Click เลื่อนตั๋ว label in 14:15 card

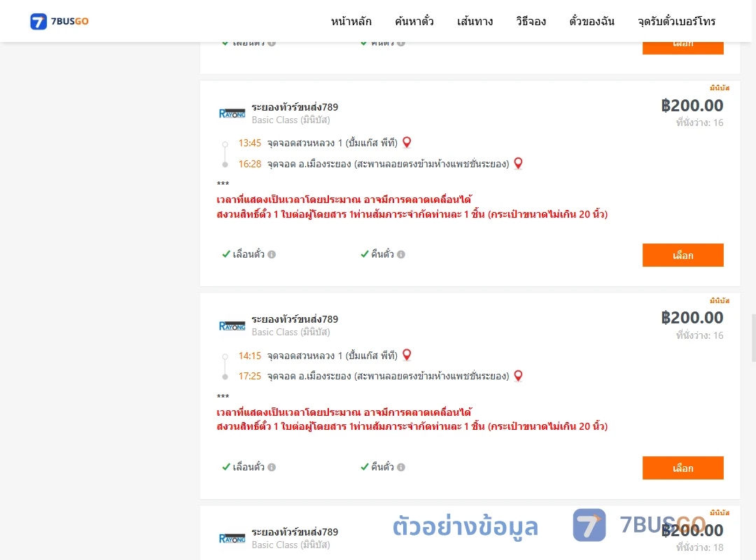(248, 467)
